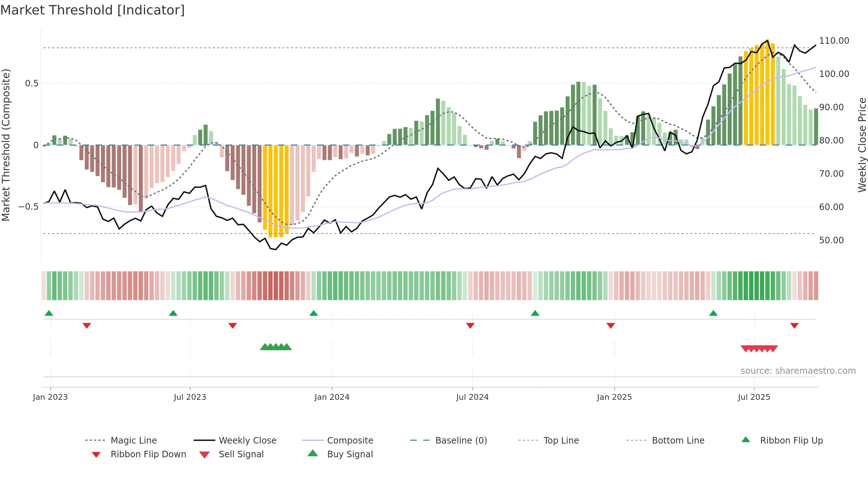Toggle the Bottom Line legend entry

tap(665, 440)
